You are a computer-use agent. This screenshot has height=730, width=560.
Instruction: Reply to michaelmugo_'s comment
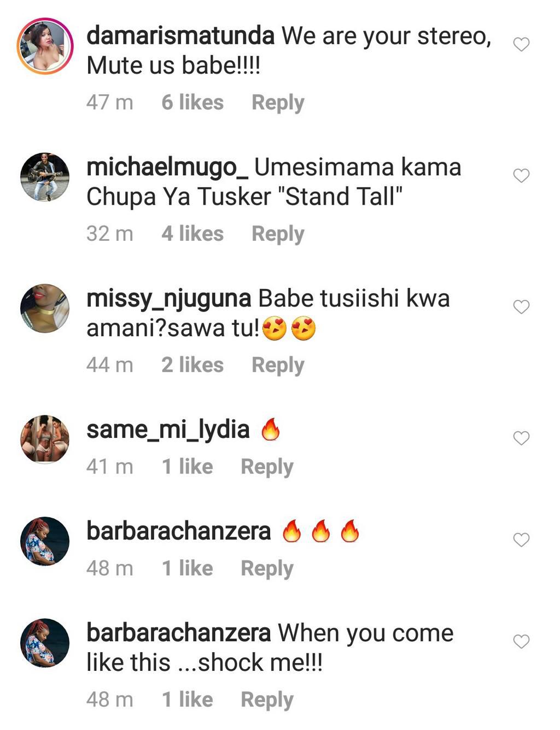tap(278, 234)
